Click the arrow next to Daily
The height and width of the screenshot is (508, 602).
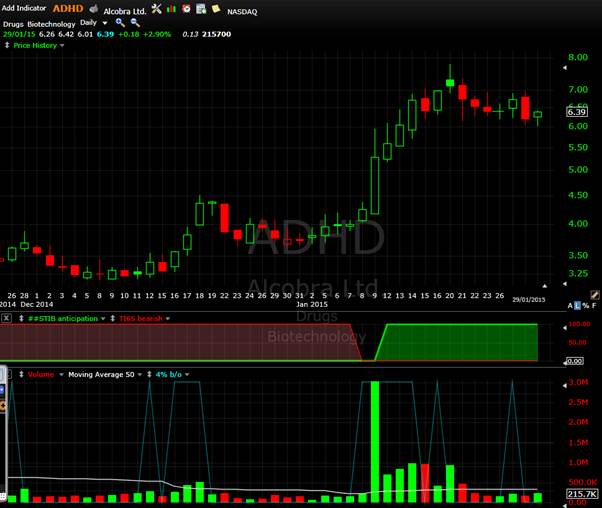pyautogui.click(x=104, y=23)
